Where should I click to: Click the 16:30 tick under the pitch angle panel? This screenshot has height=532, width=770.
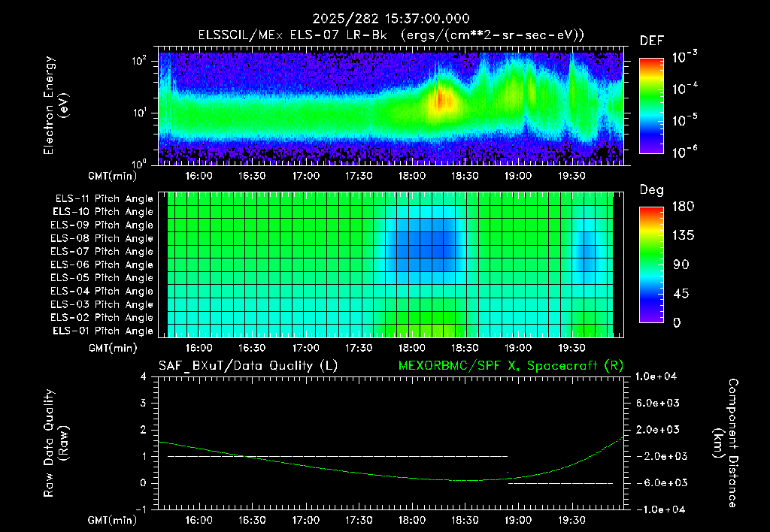pyautogui.click(x=252, y=348)
